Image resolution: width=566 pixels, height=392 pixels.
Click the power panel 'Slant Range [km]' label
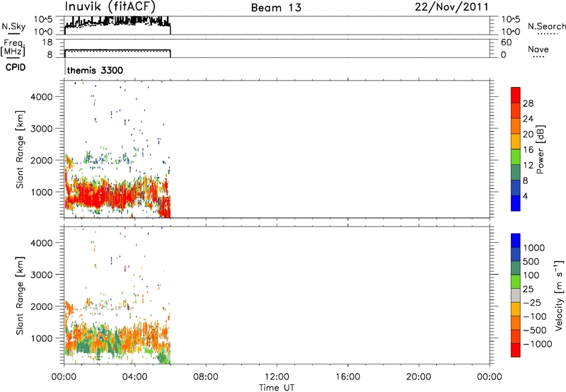click(20, 149)
